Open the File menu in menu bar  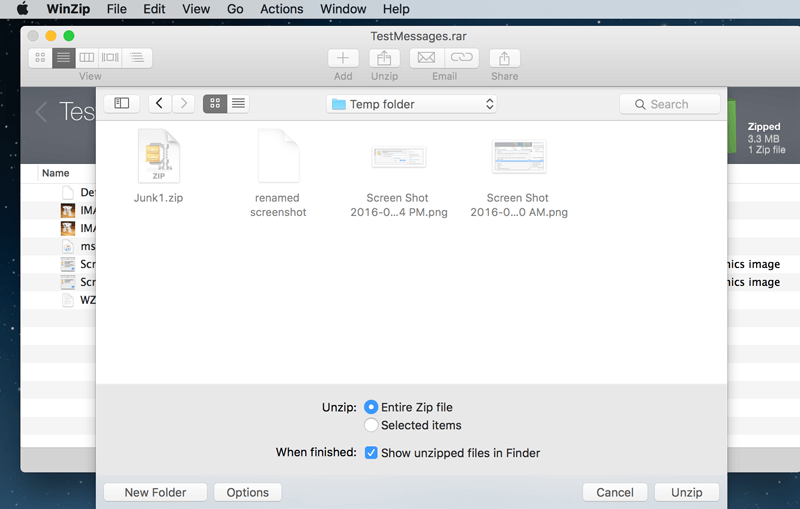click(x=117, y=9)
